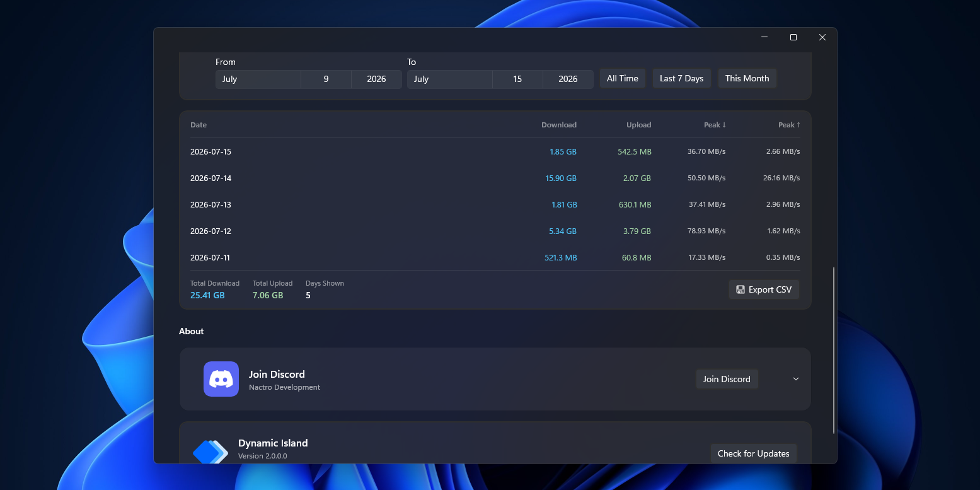Close the application window
Screen dimensions: 980x490
pos(822,37)
